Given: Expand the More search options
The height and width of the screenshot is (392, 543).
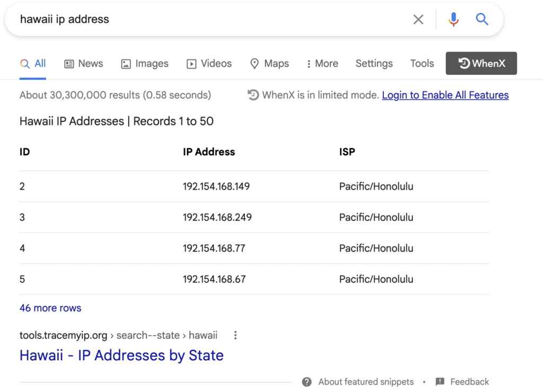Looking at the screenshot, I should [322, 63].
